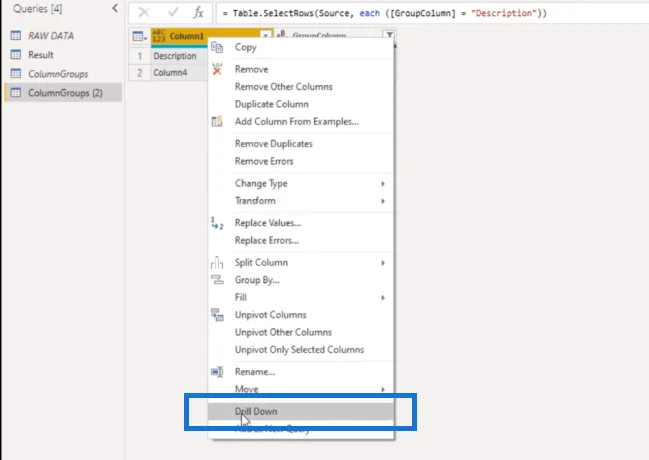Cancel formula edit with X icon
Viewport: 649px width, 460px height.
point(144,12)
